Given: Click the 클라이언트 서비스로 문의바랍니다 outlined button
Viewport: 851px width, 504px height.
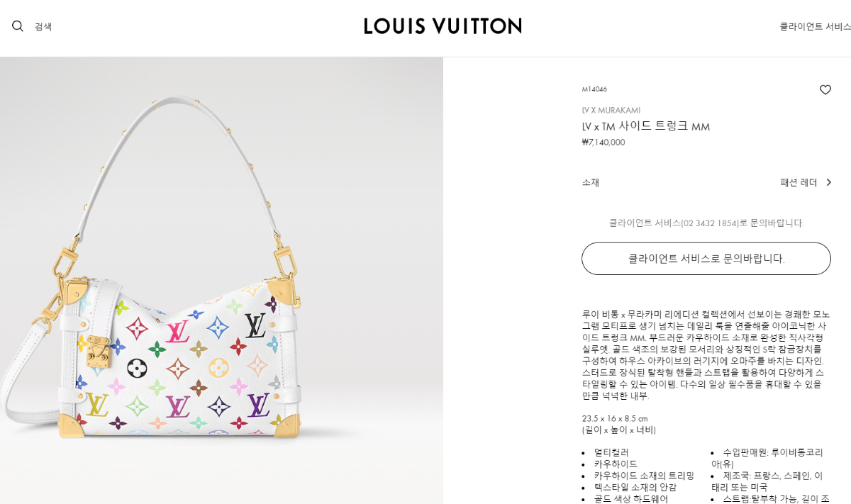Looking at the screenshot, I should [x=706, y=259].
